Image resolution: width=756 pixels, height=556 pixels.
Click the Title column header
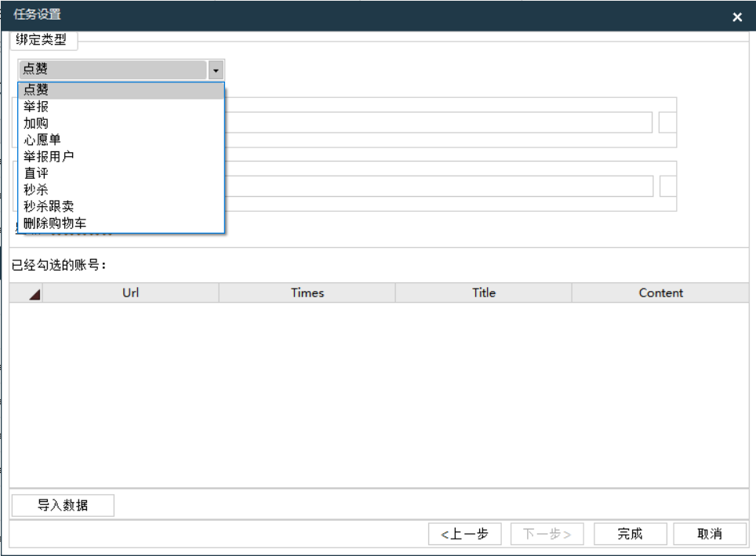(484, 293)
